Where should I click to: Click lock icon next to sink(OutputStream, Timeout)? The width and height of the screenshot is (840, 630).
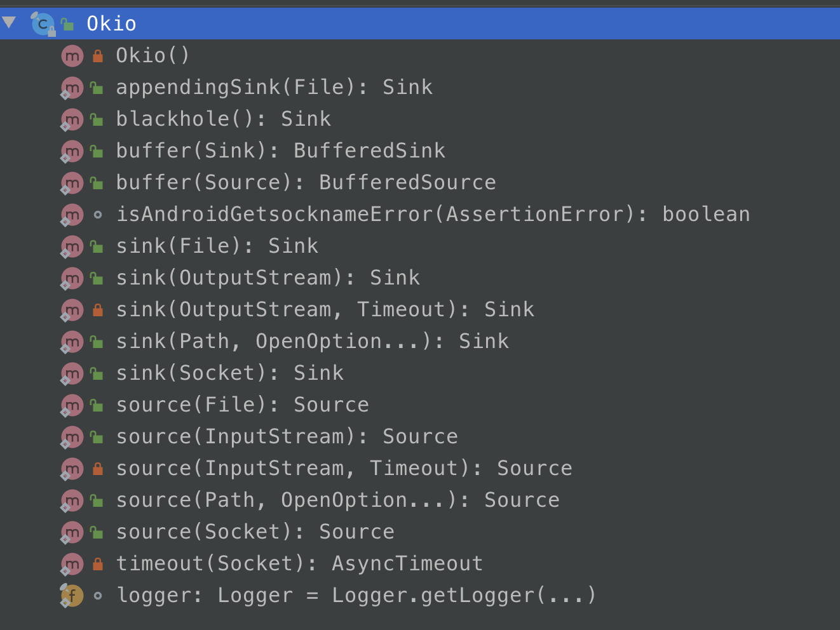click(97, 310)
